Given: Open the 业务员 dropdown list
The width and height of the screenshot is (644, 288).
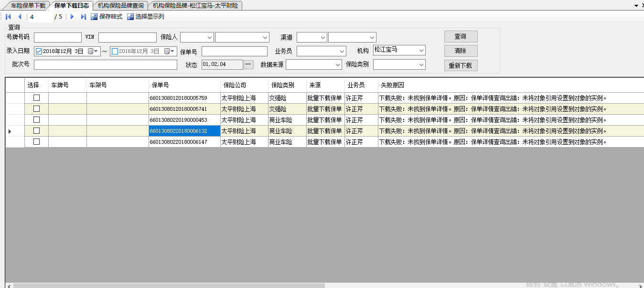Looking at the screenshot, I should (342, 51).
